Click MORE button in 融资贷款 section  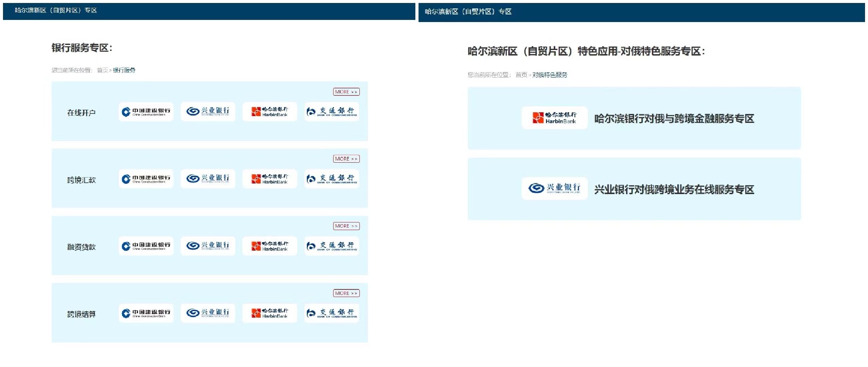click(x=346, y=226)
